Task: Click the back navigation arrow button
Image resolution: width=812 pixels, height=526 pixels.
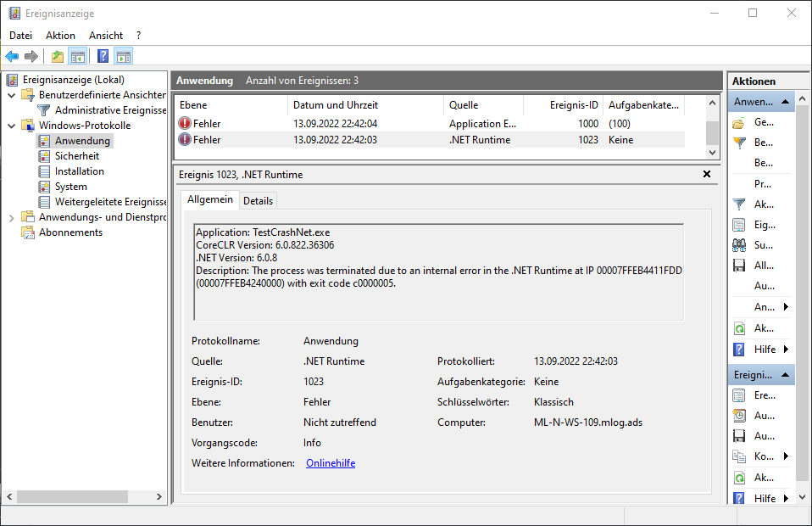Action: click(12, 56)
